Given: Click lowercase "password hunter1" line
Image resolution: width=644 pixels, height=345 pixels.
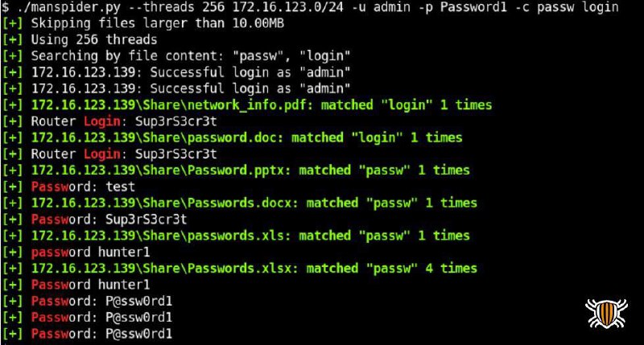Looking at the screenshot, I should point(76,253).
